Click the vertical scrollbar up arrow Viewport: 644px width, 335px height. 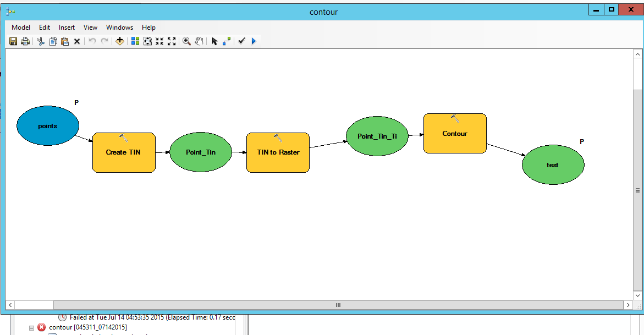coord(637,54)
